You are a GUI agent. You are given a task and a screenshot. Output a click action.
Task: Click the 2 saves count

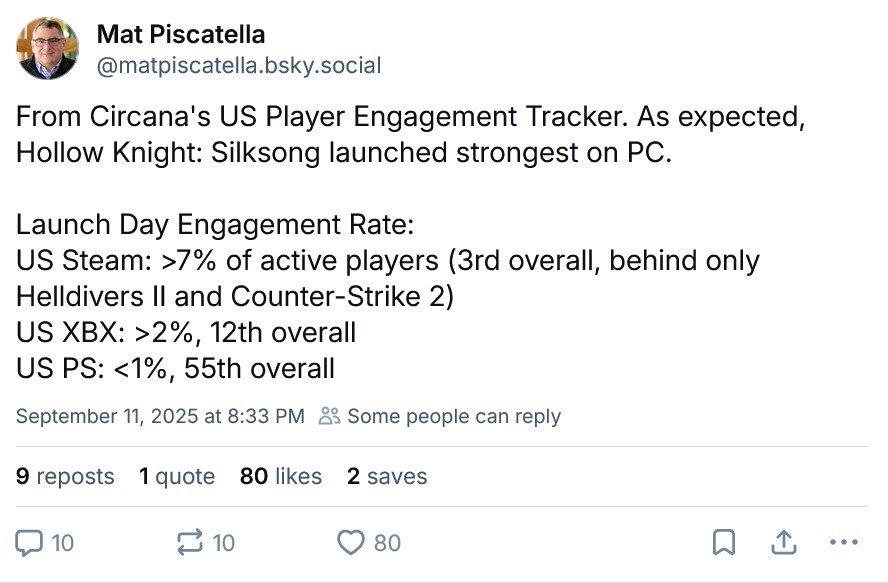(387, 477)
